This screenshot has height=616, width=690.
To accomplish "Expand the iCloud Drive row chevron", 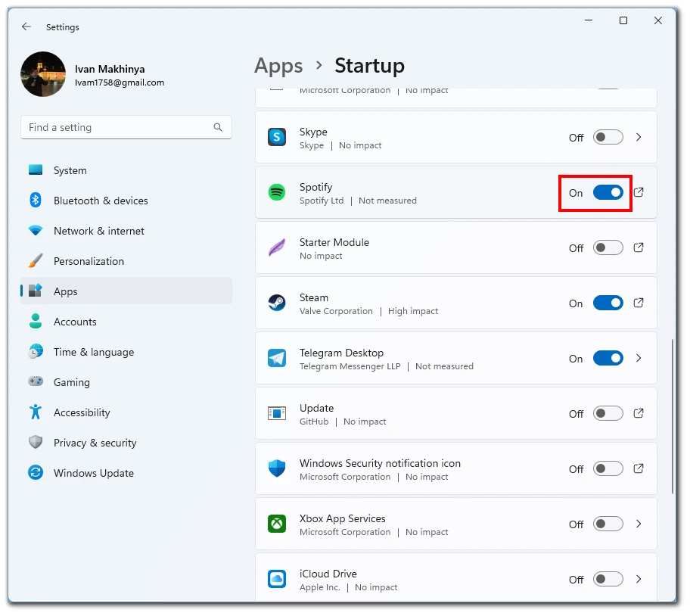I will [639, 579].
